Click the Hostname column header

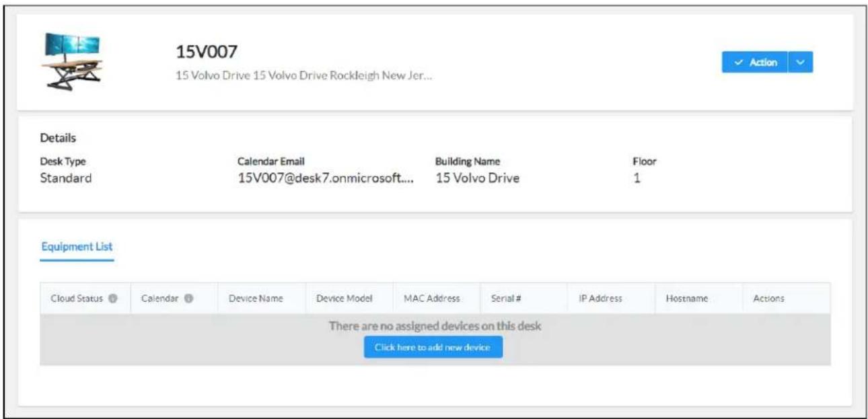(699, 299)
